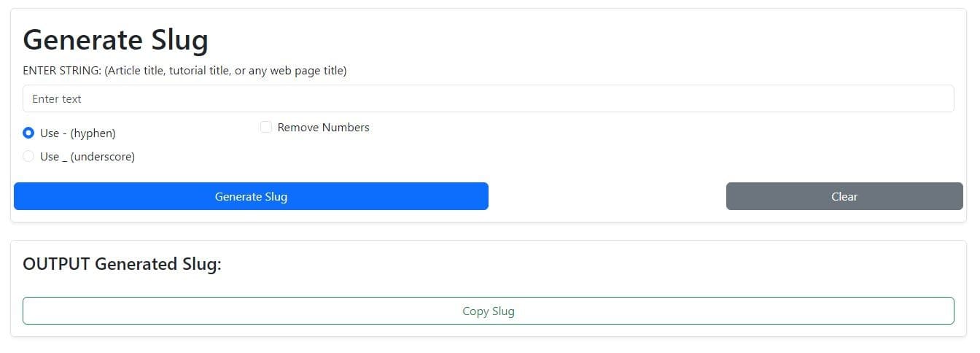Focus the slug title text box
Viewport: 980px width, 353px height.
pos(488,98)
